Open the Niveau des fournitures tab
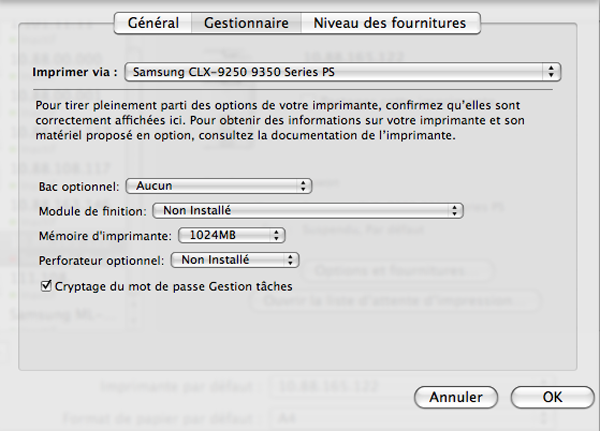 tap(390, 23)
